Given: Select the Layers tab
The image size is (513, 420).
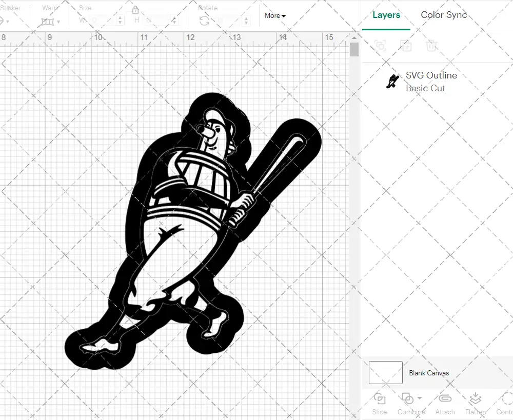Looking at the screenshot, I should pyautogui.click(x=386, y=15).
